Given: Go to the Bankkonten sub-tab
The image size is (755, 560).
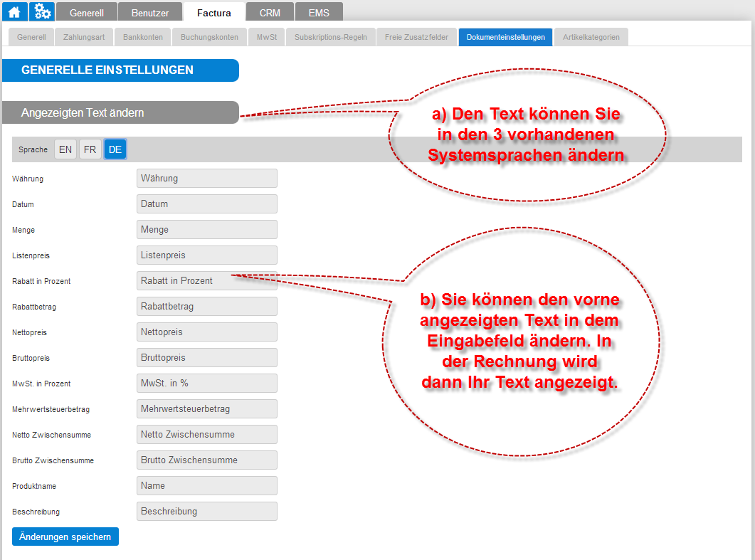Looking at the screenshot, I should [143, 37].
